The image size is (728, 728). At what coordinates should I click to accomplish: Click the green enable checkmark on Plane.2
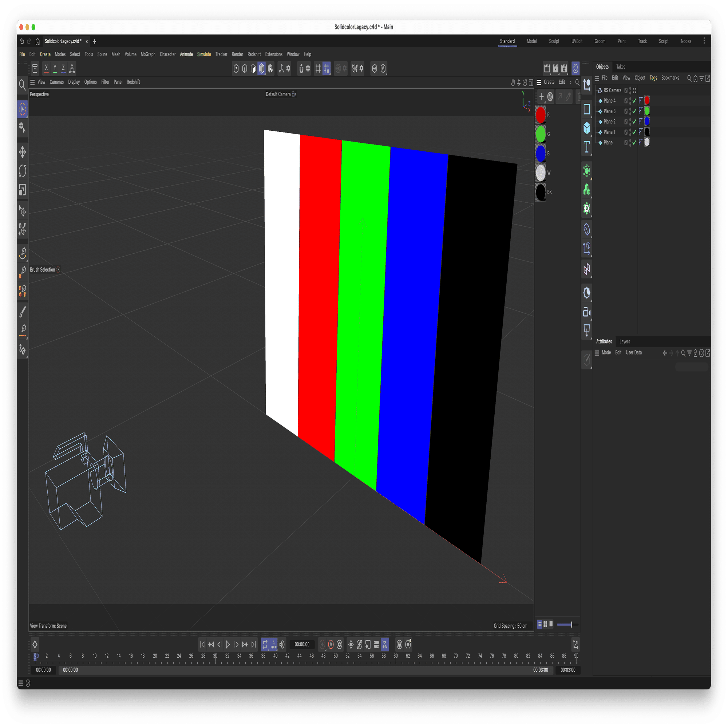(634, 121)
